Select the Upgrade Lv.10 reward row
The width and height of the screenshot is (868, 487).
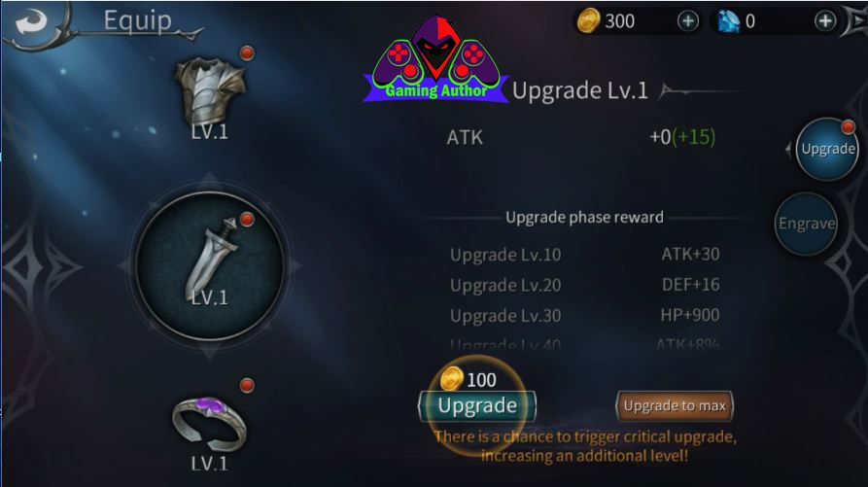[x=584, y=255]
